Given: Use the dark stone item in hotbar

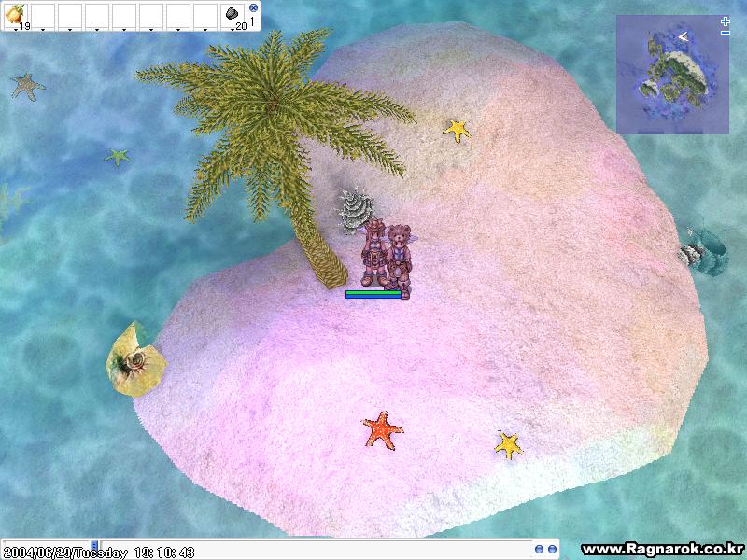Looking at the screenshot, I should (x=233, y=14).
